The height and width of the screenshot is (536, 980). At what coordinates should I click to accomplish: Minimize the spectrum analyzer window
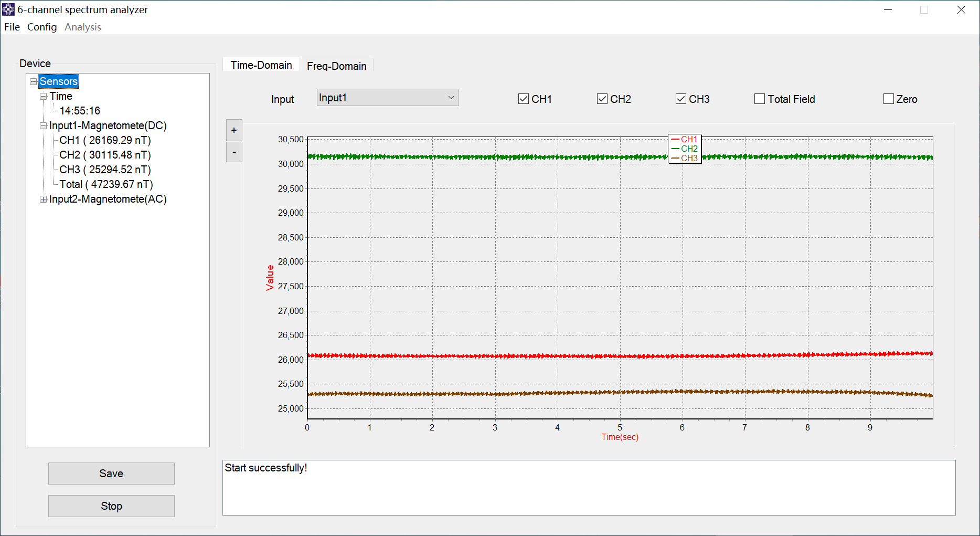click(x=888, y=10)
